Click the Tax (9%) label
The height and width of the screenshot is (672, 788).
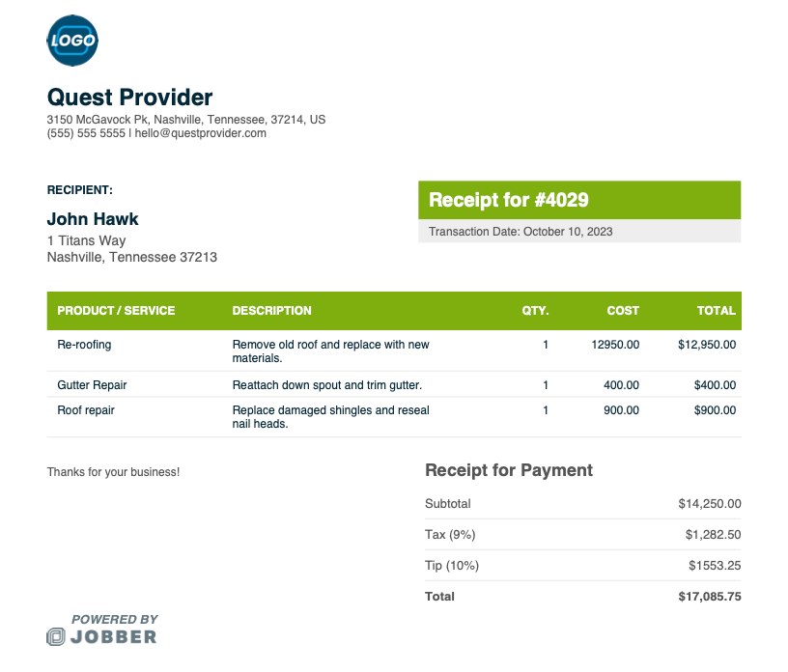[450, 535]
